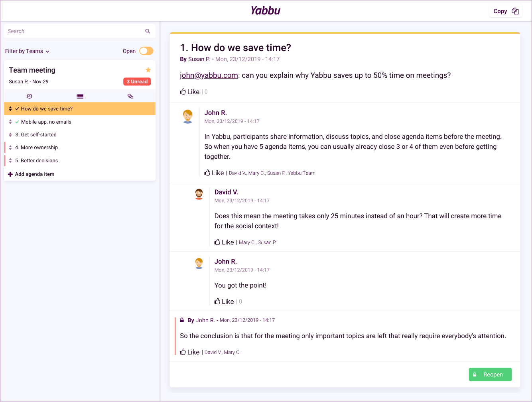Click likers 'David V., Mary C.' on conclusion

pos(223,353)
